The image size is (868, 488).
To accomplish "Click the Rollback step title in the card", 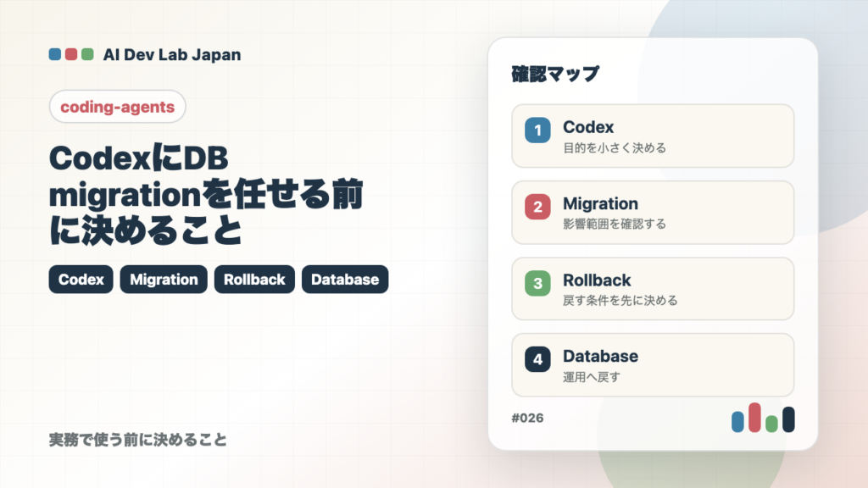I will coord(597,280).
